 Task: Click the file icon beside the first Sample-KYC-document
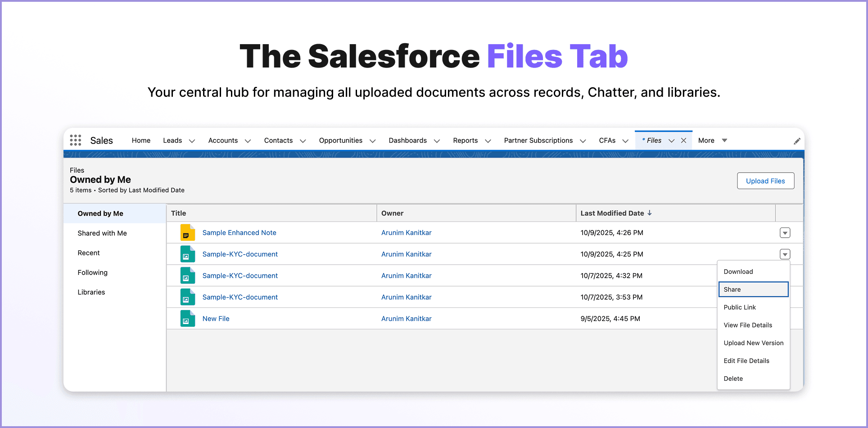coord(187,254)
